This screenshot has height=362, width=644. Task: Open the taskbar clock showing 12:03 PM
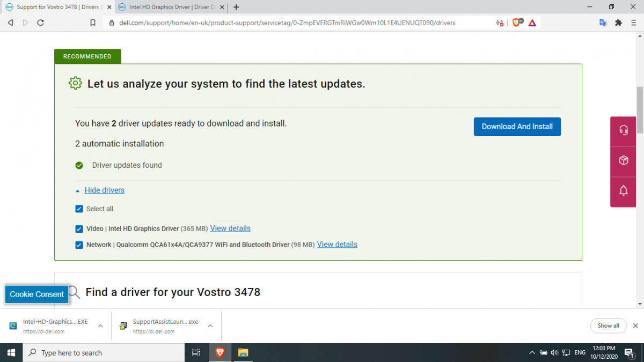tap(605, 352)
